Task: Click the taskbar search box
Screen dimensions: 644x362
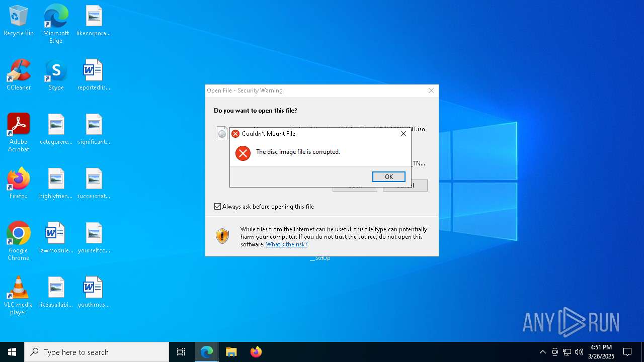Action: (97, 352)
